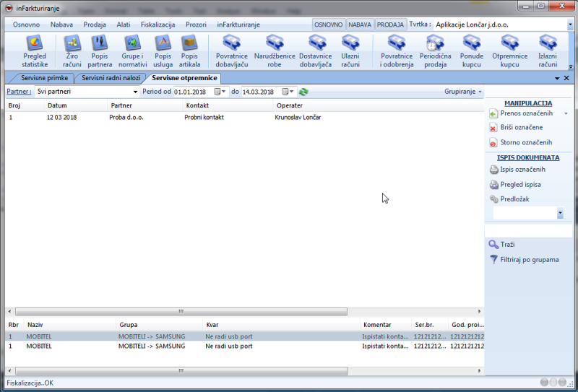The width and height of the screenshot is (578, 392).
Task: Click the Komentar column header
Action: pyautogui.click(x=386, y=325)
